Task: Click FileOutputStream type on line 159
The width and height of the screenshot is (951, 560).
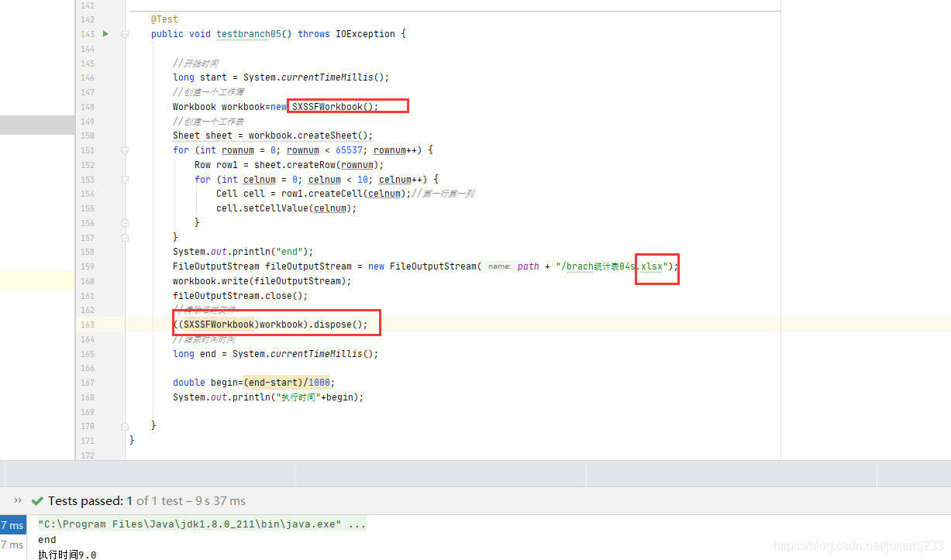Action: pos(216,266)
